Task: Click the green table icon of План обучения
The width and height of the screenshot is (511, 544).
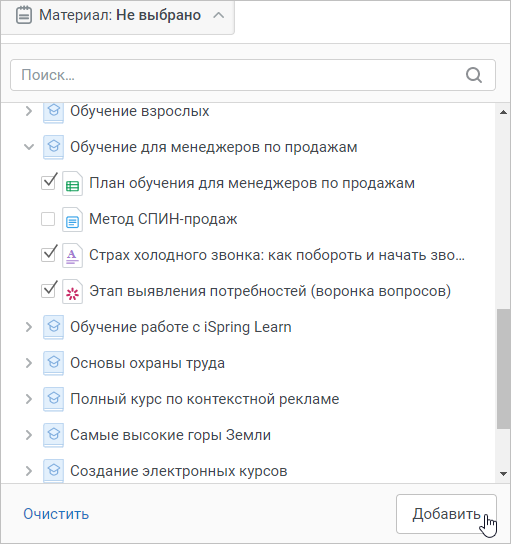Action: tap(73, 184)
